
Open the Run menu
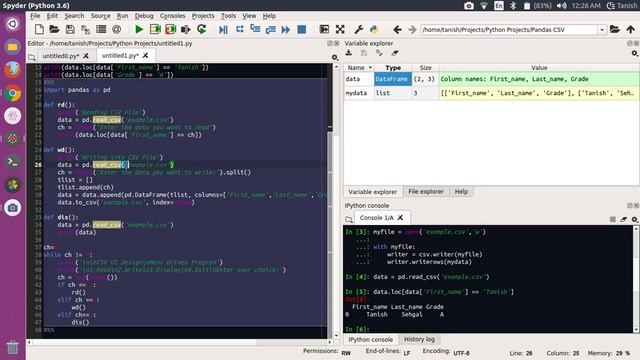[122, 16]
